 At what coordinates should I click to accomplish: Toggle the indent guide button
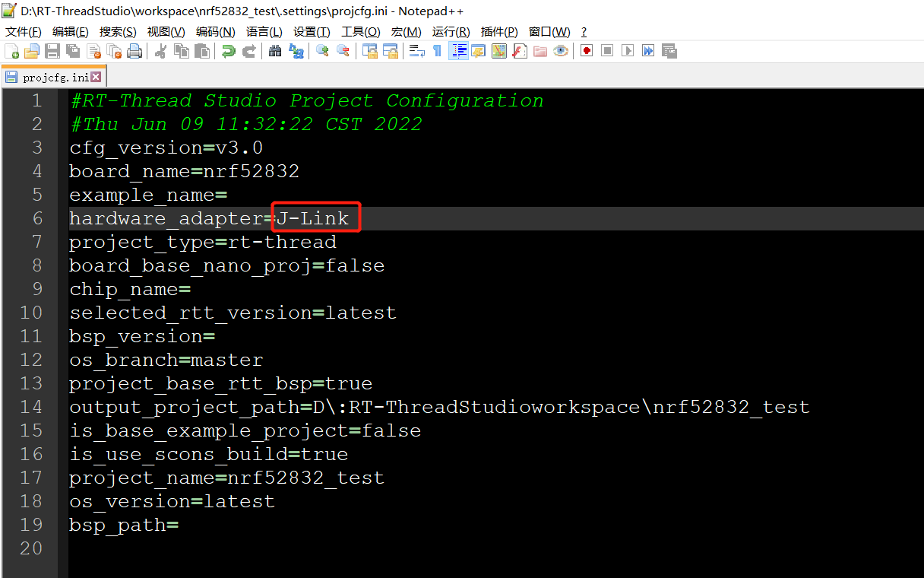pyautogui.click(x=458, y=51)
